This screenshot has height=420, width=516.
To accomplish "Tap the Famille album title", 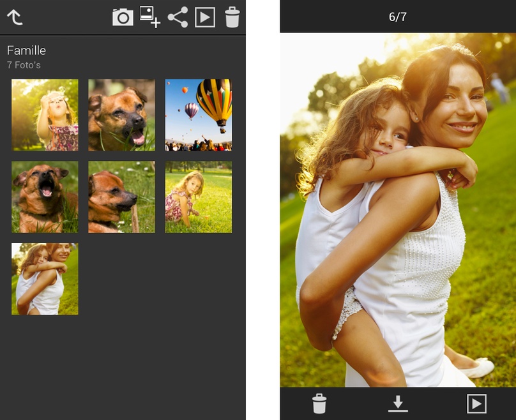I will pos(26,50).
